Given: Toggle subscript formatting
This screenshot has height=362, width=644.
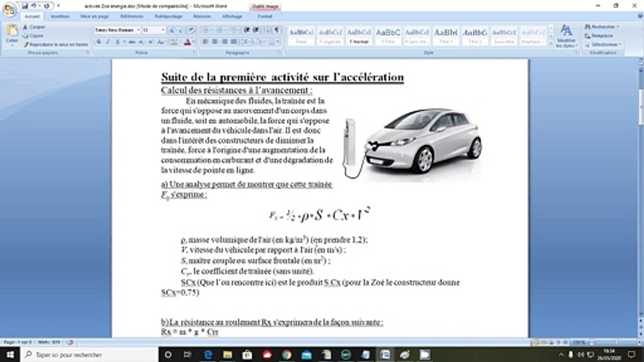Looking at the screenshot, I should tap(141, 42).
